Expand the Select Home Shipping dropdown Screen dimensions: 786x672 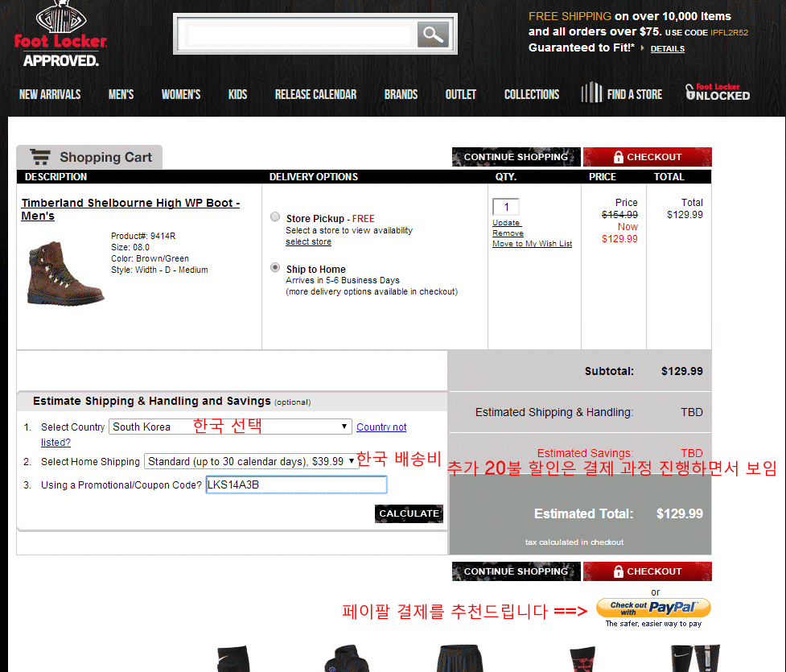[251, 461]
